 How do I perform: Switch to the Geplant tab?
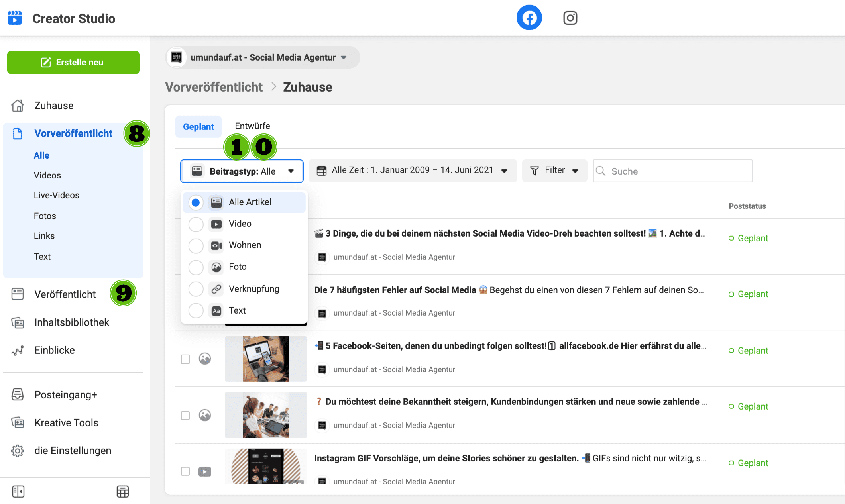click(x=198, y=127)
